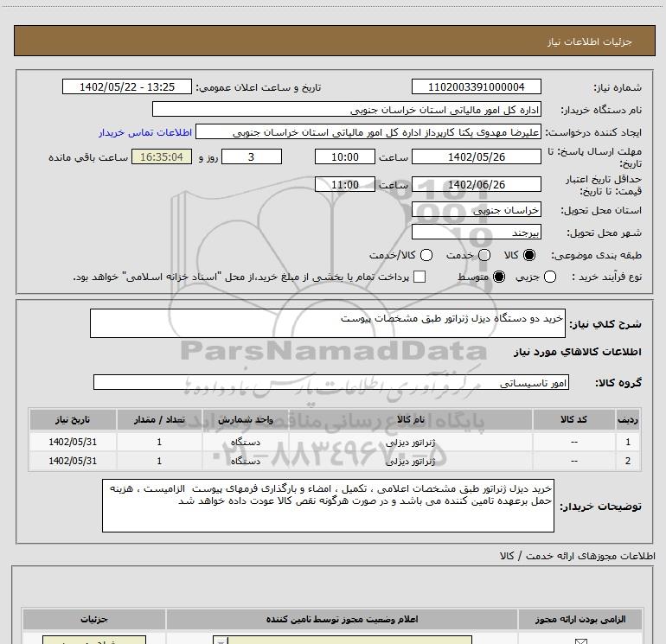Click the تاریخ نیاز column header
The image size is (666, 644).
73,419
